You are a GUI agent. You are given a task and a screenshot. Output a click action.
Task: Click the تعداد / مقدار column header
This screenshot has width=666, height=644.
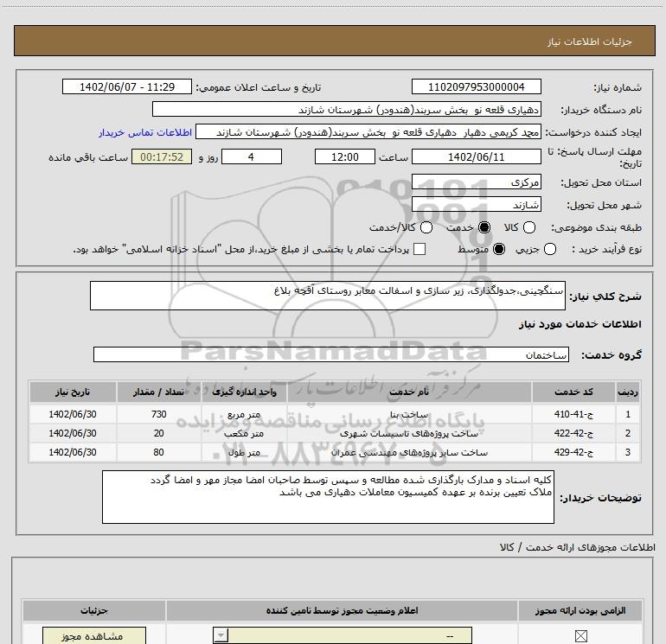point(158,392)
